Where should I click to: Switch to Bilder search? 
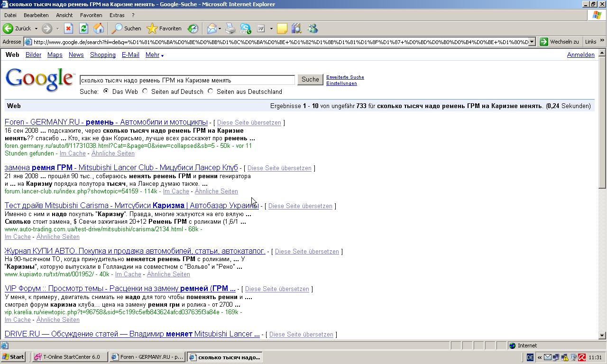(33, 55)
